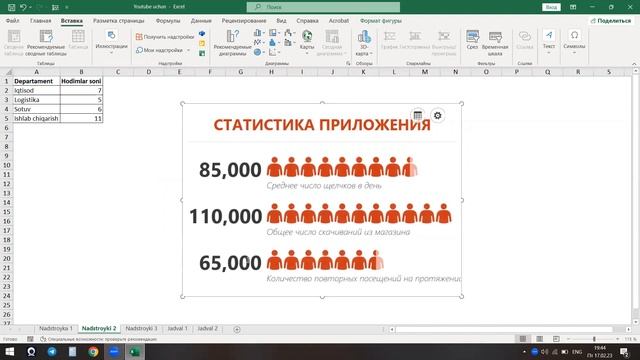
Task: Switch to the Данные tab
Action: [x=201, y=20]
